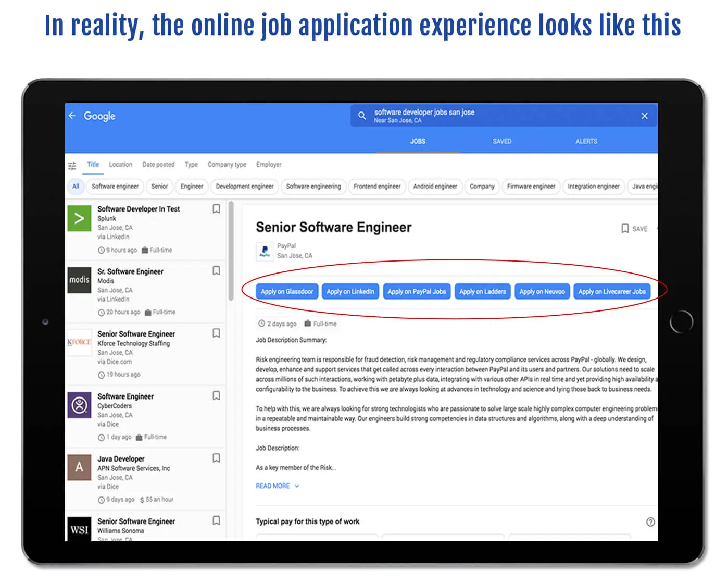Screen dimensions: 728x584
Task: Open the Sr. Software Engineer listing
Action: click(146, 292)
